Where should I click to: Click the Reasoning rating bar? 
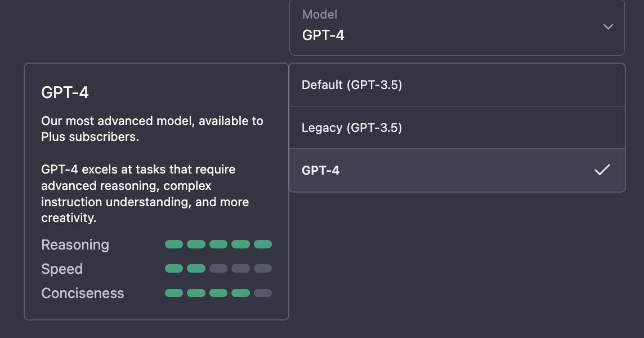tap(218, 244)
